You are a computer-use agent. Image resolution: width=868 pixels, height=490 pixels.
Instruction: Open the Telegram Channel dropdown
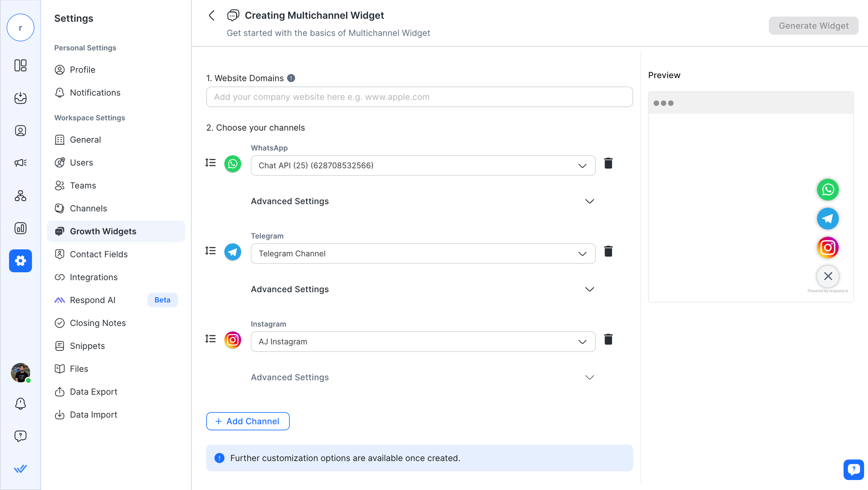coord(423,254)
